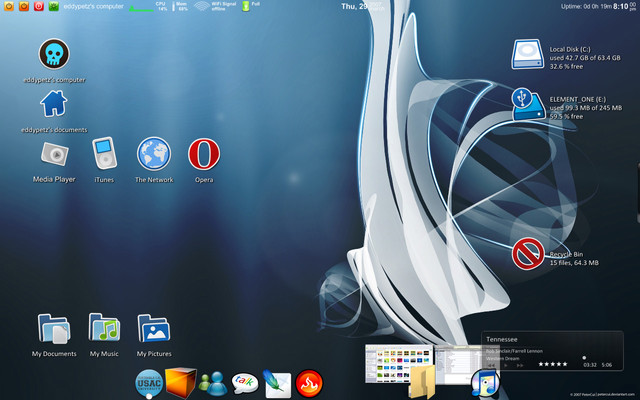Open the My Documents folder
The height and width of the screenshot is (400, 640).
click(x=54, y=329)
